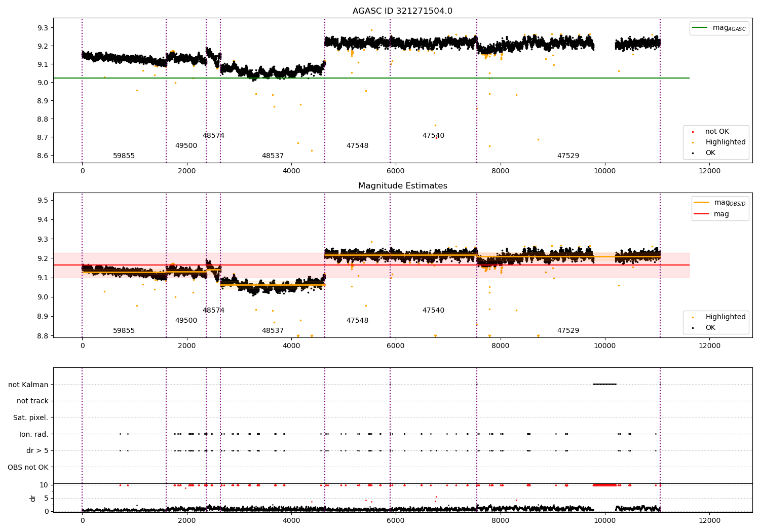Select 'mag' label in middle plot legend
760x532 pixels.
click(721, 214)
